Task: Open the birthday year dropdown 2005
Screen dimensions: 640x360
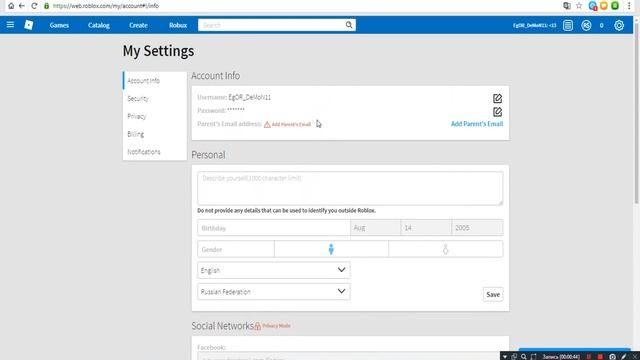Action: (477, 228)
